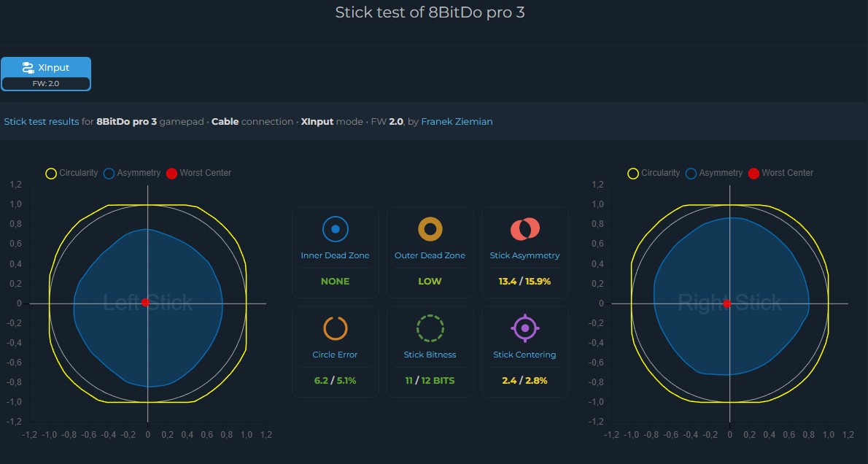Select the XInput FW: 2.0 mode tab

[46, 74]
